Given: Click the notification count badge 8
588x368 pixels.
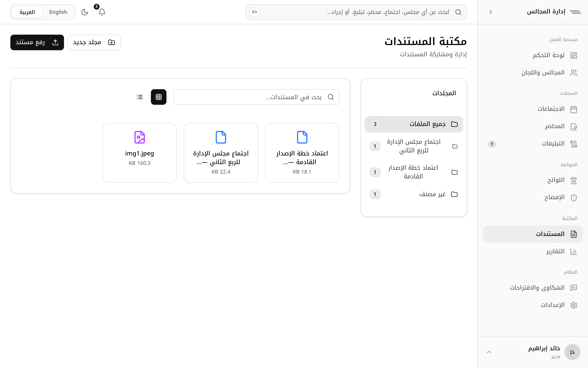Looking at the screenshot, I should pos(96,6).
